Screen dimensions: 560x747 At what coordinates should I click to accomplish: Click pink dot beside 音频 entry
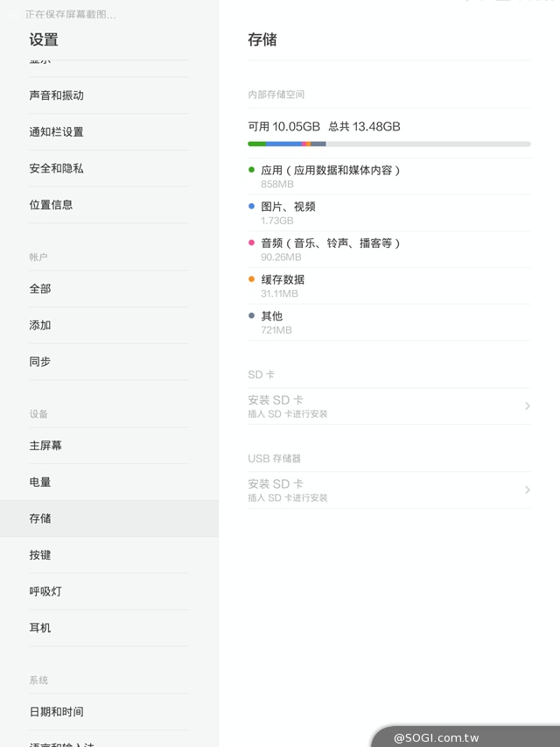pyautogui.click(x=251, y=243)
